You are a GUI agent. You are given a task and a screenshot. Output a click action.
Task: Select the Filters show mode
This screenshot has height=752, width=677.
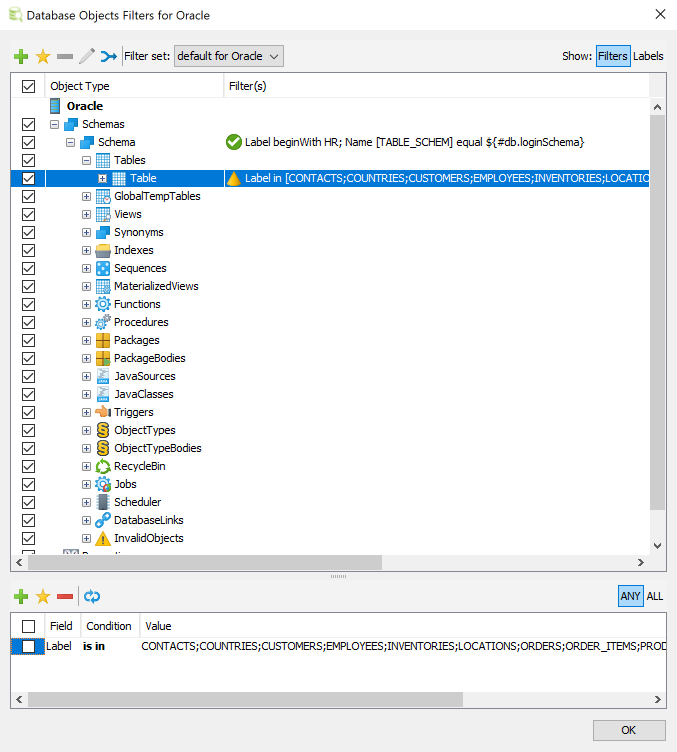tap(612, 56)
